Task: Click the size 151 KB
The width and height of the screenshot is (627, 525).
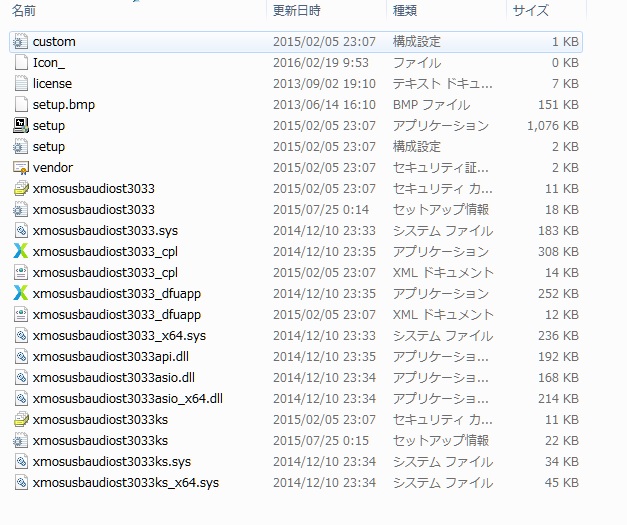Action: pos(559,105)
